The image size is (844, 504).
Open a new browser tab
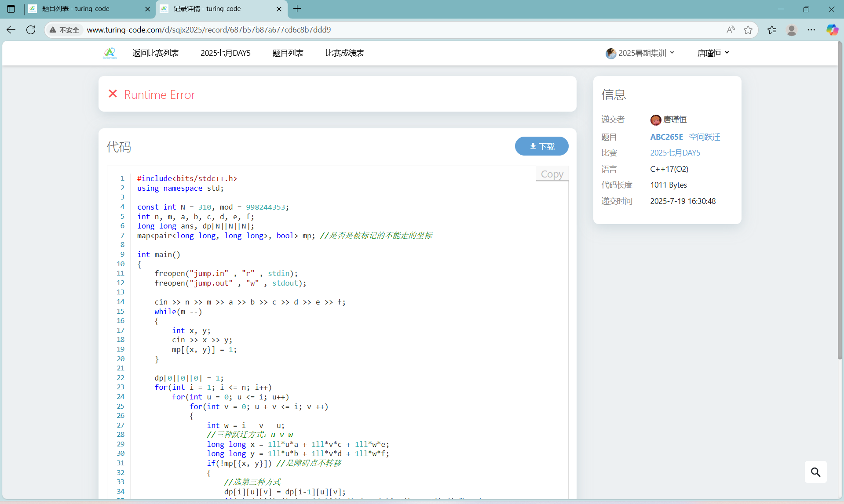(297, 9)
